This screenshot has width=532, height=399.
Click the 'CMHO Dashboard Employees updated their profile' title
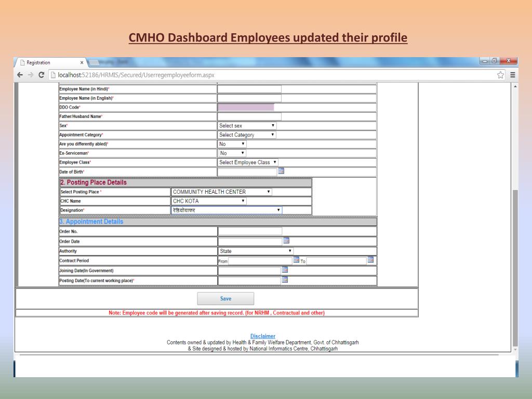268,37
